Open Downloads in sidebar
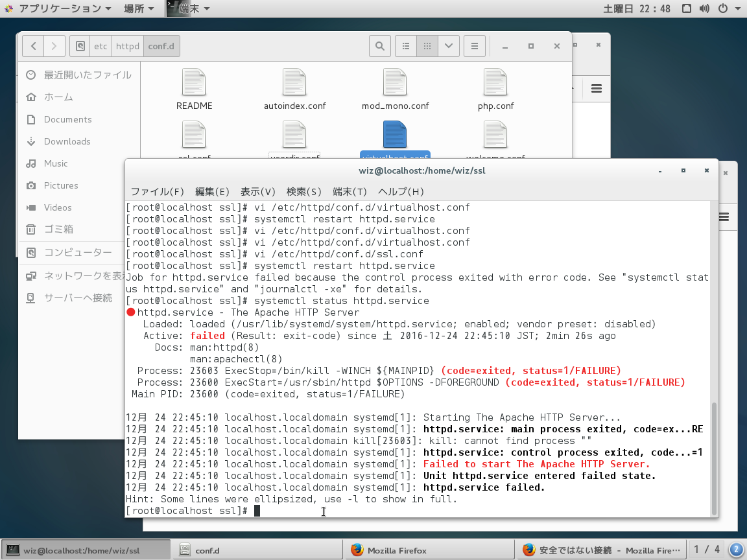 point(79,141)
